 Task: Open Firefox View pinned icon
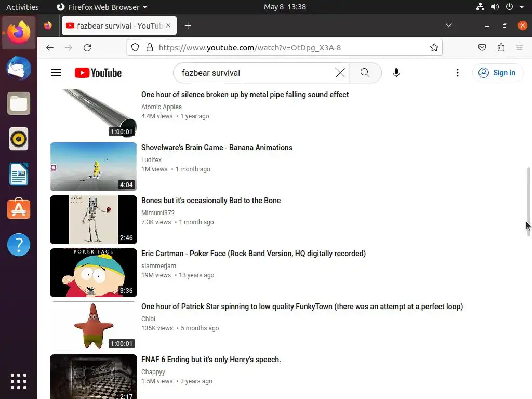48,25
